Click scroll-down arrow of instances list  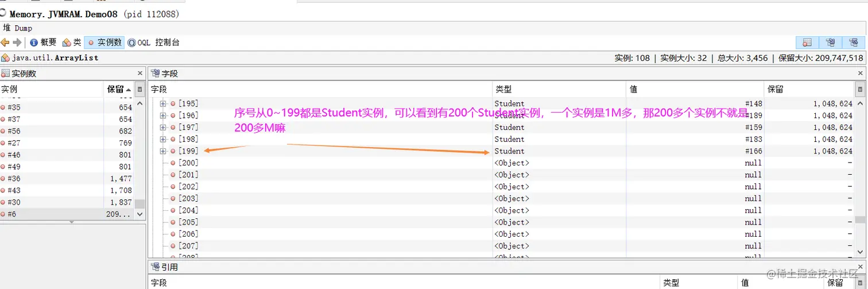[x=140, y=214]
